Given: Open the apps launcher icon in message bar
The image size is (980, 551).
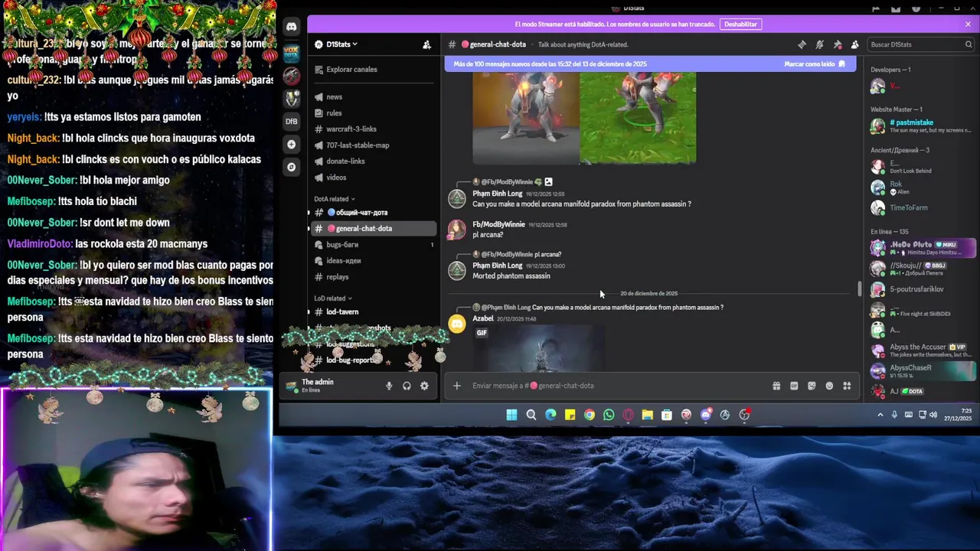Looking at the screenshot, I should click(847, 386).
